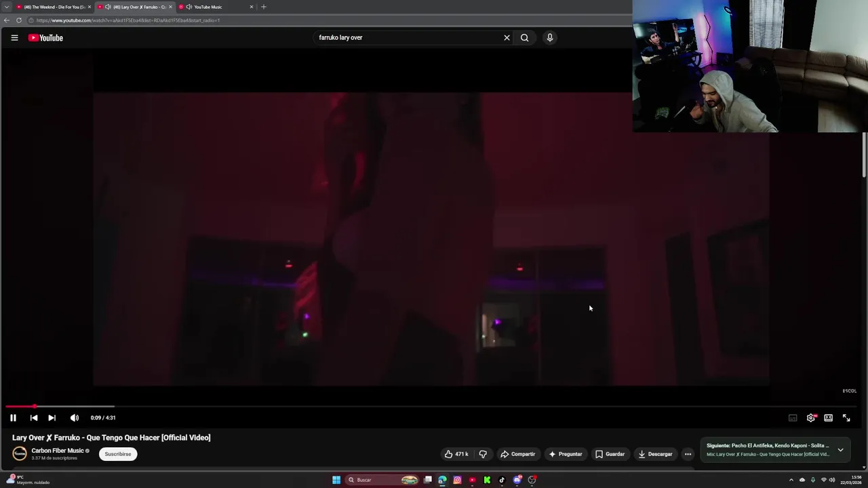
Task: Click the youtube.com address bar URL
Action: pos(128,20)
